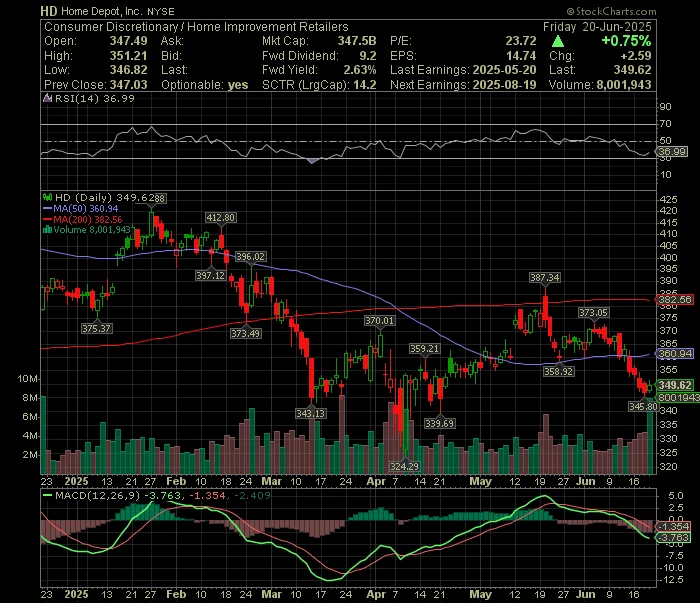The width and height of the screenshot is (700, 603).
Task: Click the header Volume value 8,001,943
Action: point(624,85)
